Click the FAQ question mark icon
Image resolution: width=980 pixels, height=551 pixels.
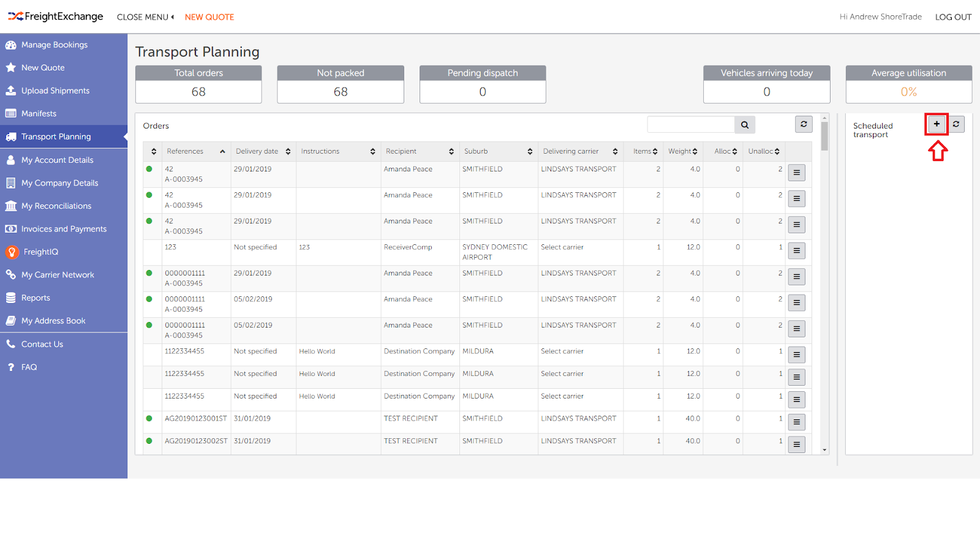10,367
